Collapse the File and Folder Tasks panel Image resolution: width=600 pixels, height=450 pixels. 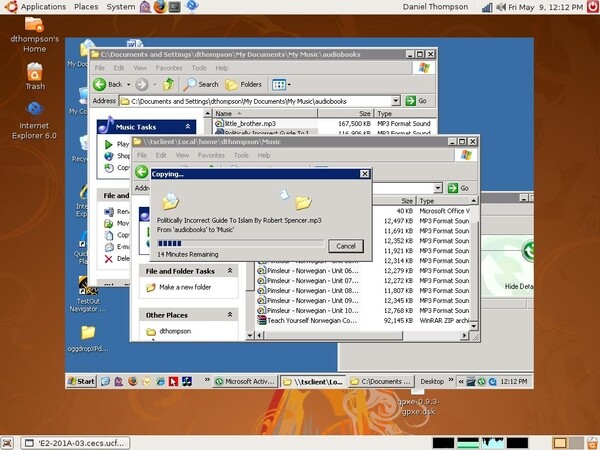pyautogui.click(x=230, y=270)
